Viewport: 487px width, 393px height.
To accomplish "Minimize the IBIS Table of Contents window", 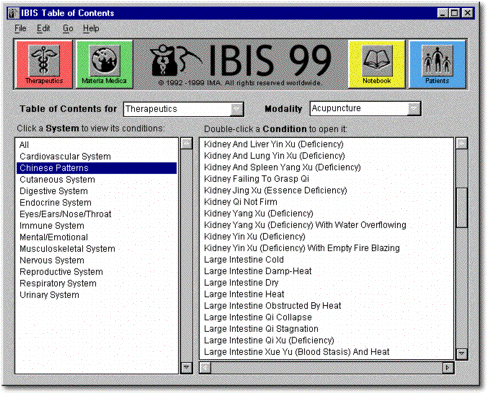I will coord(443,13).
